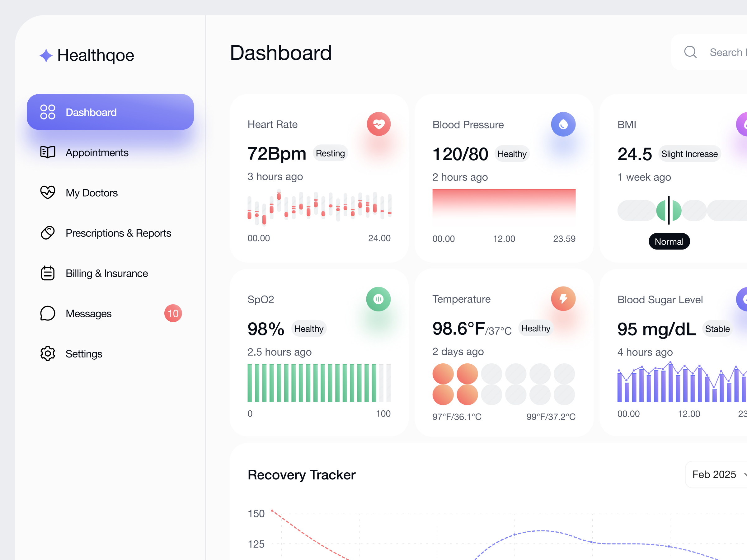Viewport: 747px width, 560px height.
Task: Open the search magnifier icon
Action: [x=690, y=52]
